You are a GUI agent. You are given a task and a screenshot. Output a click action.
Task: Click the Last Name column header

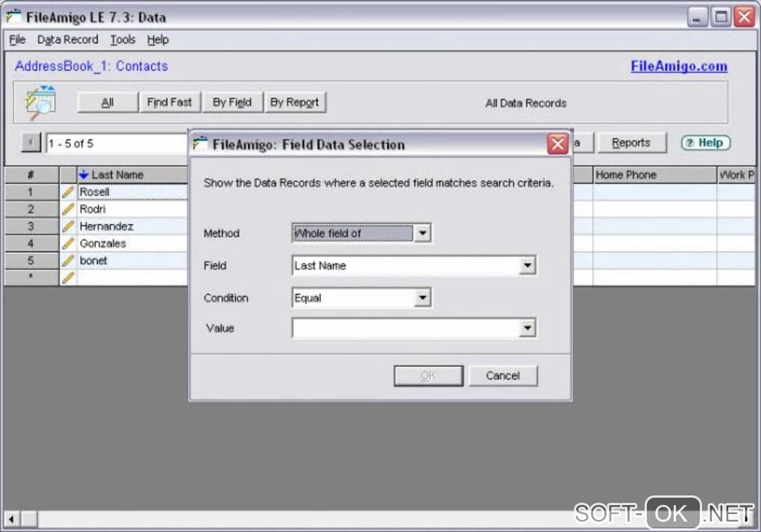(133, 175)
